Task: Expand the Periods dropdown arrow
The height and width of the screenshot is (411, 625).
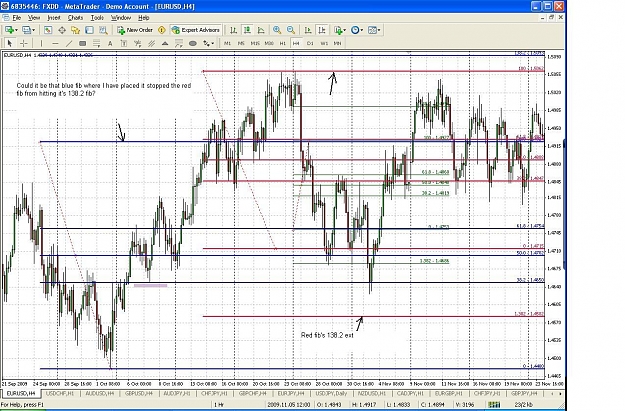Action: [362, 30]
